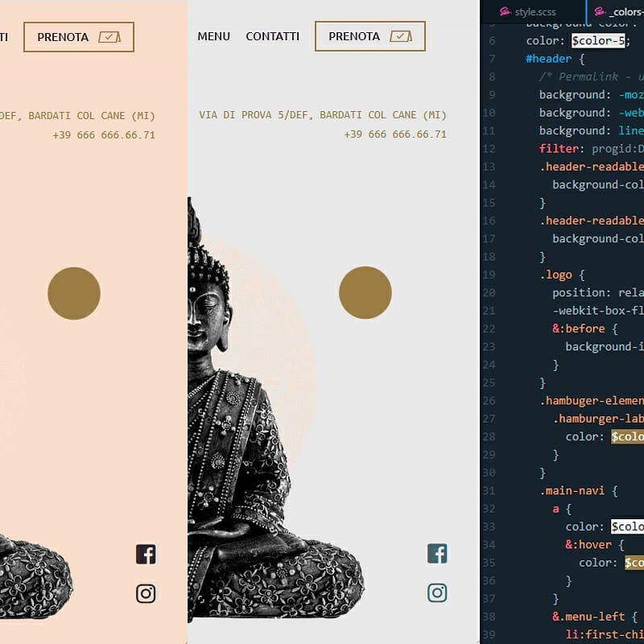Click the Sass file icon on _colors tab
644x644 pixels.
click(600, 11)
